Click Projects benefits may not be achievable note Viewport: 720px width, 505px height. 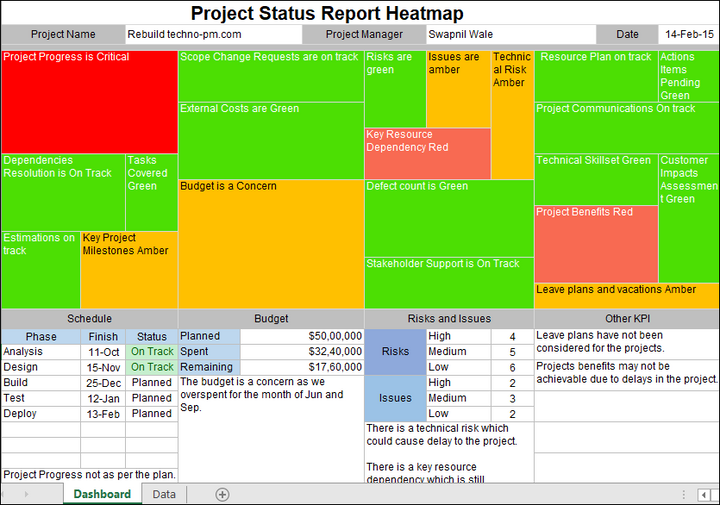pyautogui.click(x=627, y=373)
